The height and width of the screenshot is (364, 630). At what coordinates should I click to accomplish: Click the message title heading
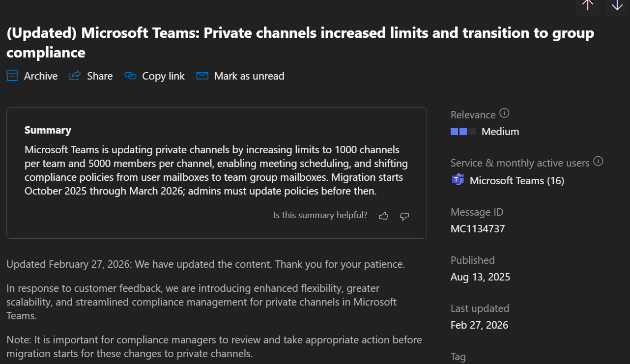tap(300, 42)
